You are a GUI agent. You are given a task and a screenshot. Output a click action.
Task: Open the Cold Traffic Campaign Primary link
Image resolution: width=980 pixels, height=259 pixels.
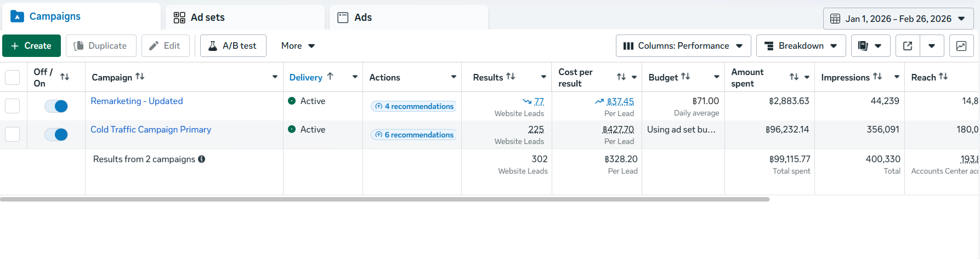click(x=151, y=130)
